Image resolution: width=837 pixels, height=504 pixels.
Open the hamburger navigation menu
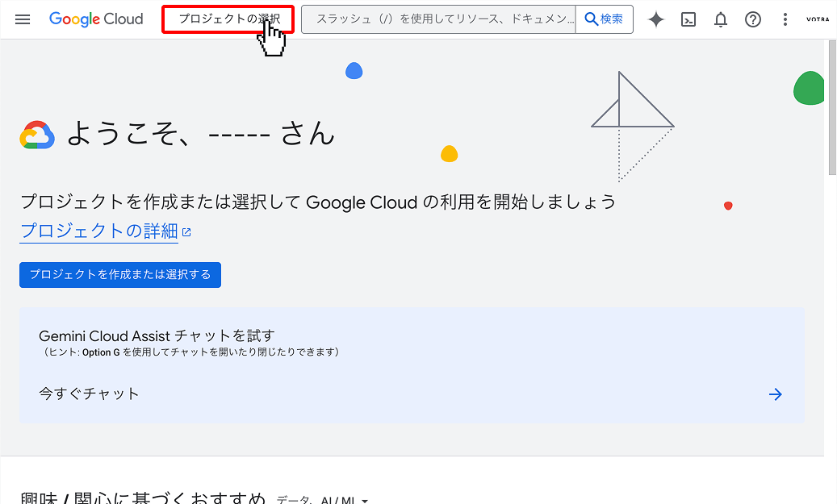[x=23, y=19]
